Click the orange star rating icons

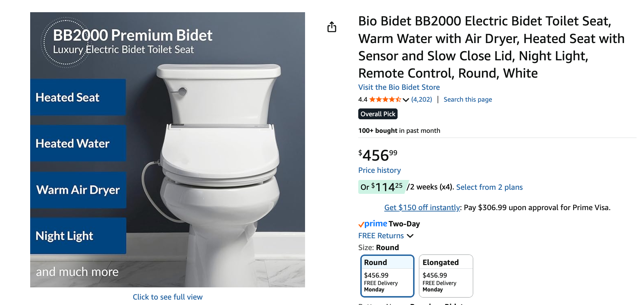tap(385, 100)
